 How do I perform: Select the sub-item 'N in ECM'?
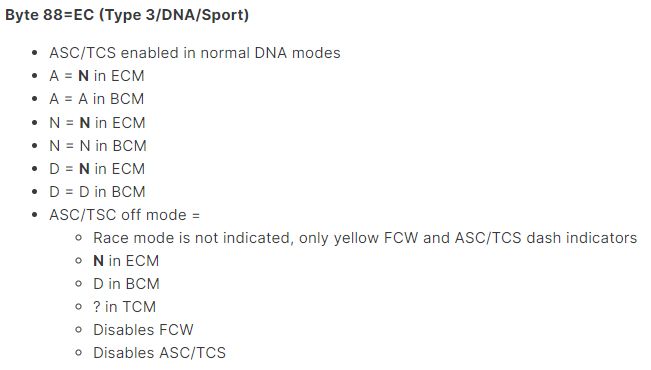(126, 261)
